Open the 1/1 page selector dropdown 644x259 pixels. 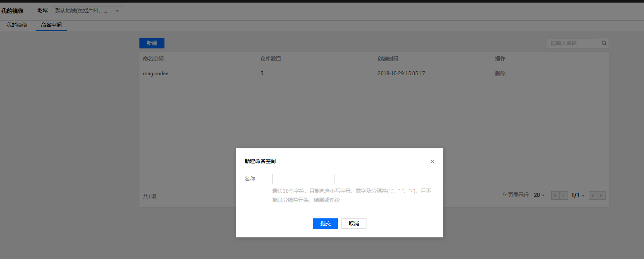click(578, 195)
